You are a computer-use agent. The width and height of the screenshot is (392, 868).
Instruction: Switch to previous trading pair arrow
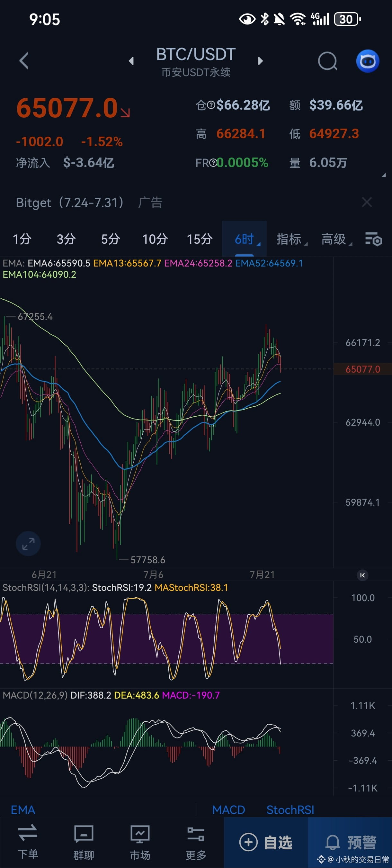[x=131, y=61]
